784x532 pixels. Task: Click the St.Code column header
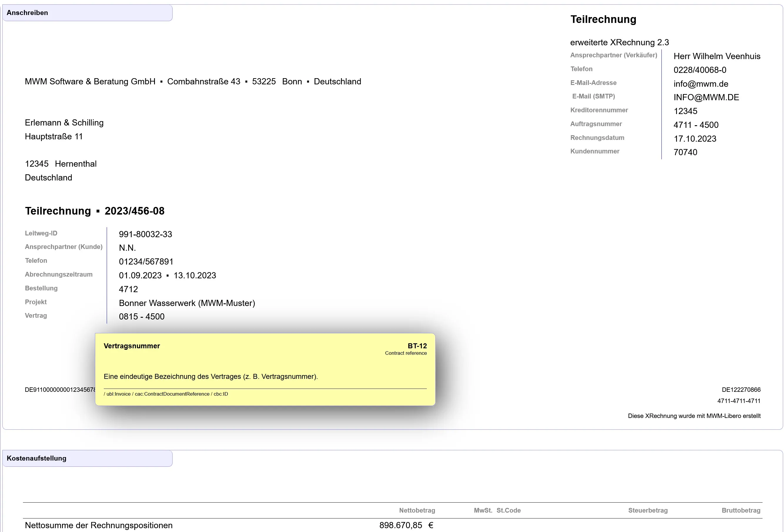(508, 511)
